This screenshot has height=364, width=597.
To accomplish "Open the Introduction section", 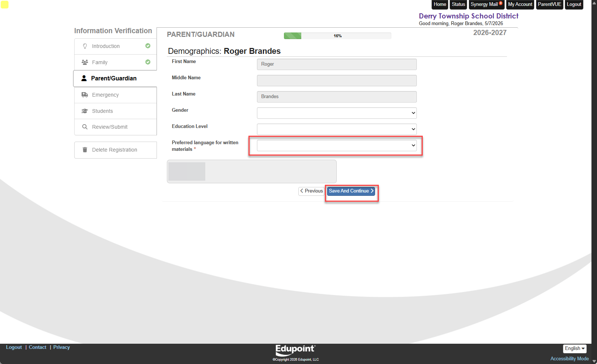I will coord(116,46).
